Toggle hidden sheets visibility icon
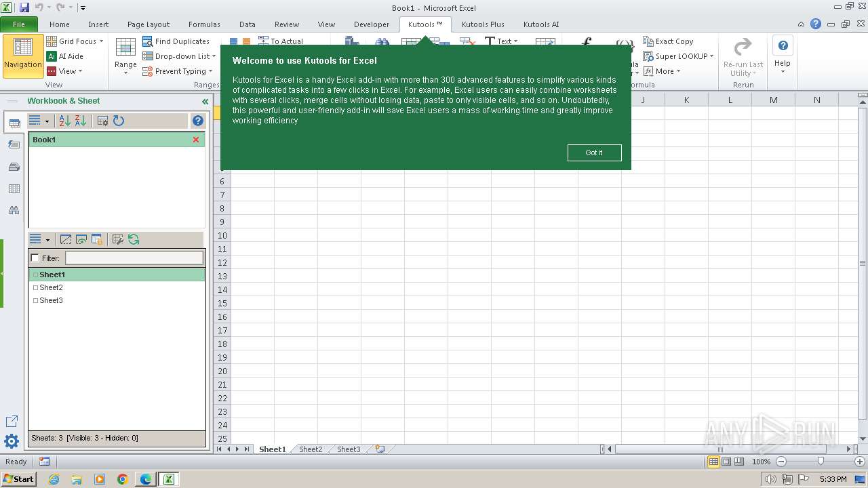The width and height of the screenshot is (868, 488). pos(66,239)
